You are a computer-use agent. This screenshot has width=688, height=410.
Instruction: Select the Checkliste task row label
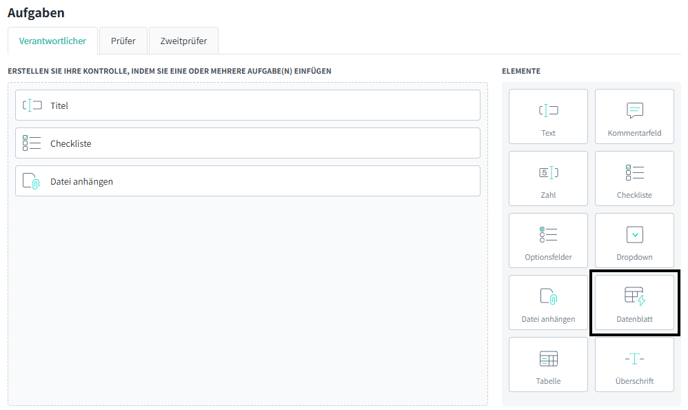pyautogui.click(x=71, y=144)
